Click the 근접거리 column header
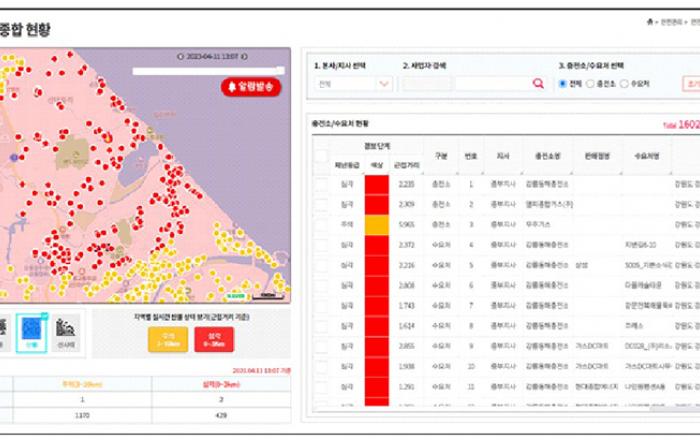Screen dimensions: 700x440 click(x=405, y=163)
